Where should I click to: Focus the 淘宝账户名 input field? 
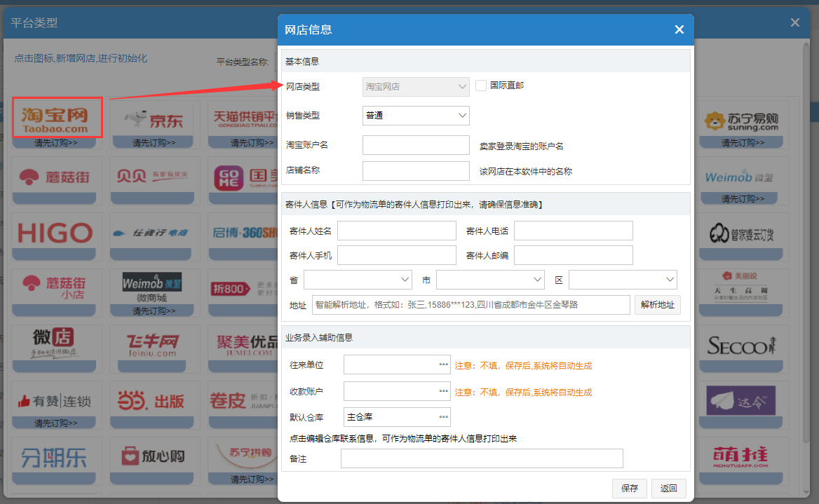[x=416, y=145]
